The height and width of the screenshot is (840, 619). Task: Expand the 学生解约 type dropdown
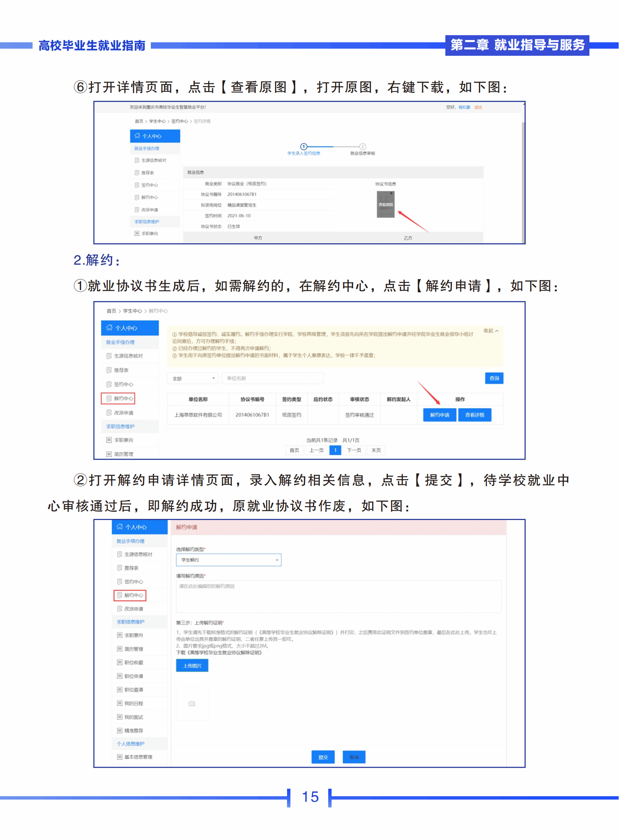pos(228,560)
